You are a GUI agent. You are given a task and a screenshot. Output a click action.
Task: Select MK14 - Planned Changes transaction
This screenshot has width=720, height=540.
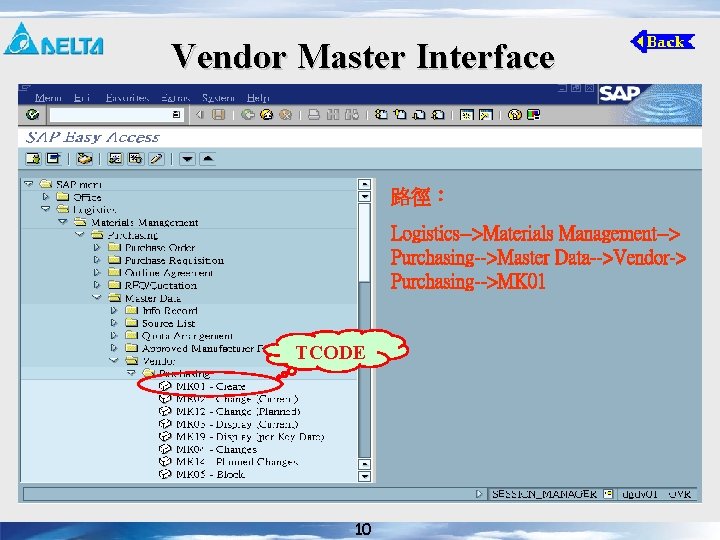click(x=237, y=462)
